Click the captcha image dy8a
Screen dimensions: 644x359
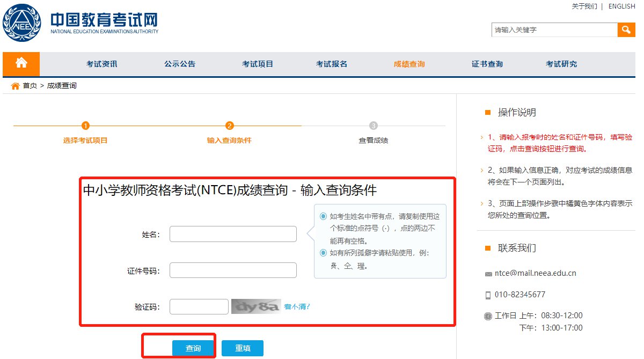point(256,307)
